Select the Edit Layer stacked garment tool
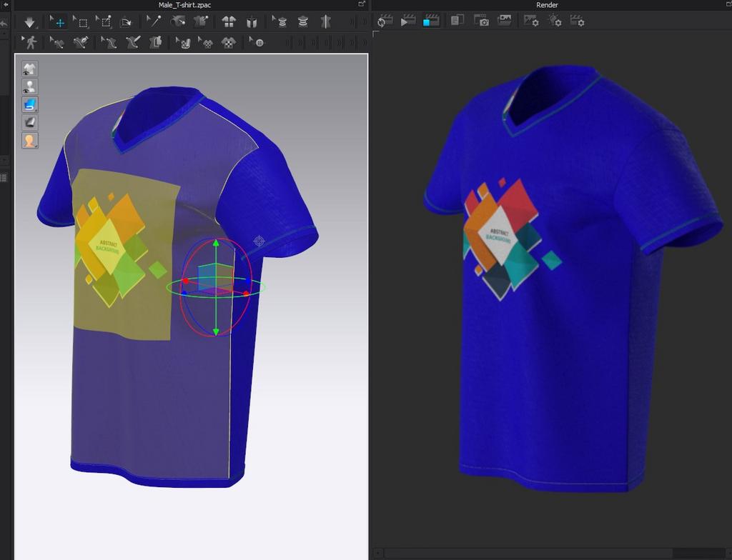 280,22
